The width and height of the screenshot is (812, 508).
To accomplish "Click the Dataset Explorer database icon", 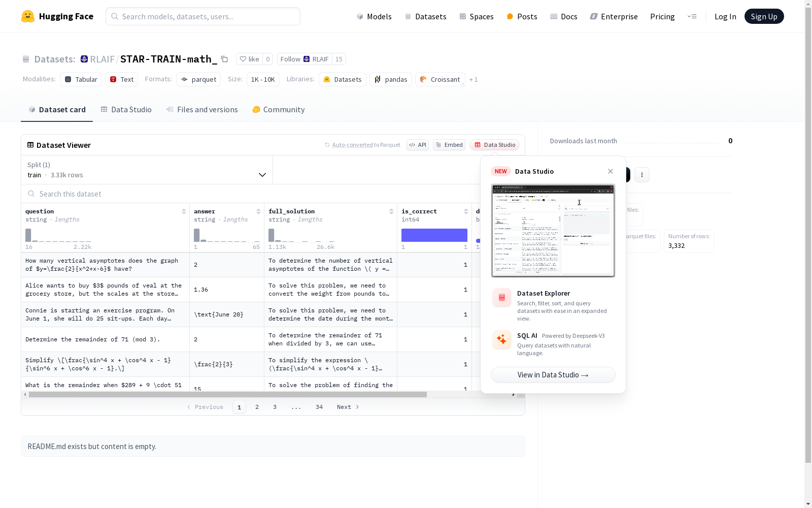I will click(x=501, y=297).
